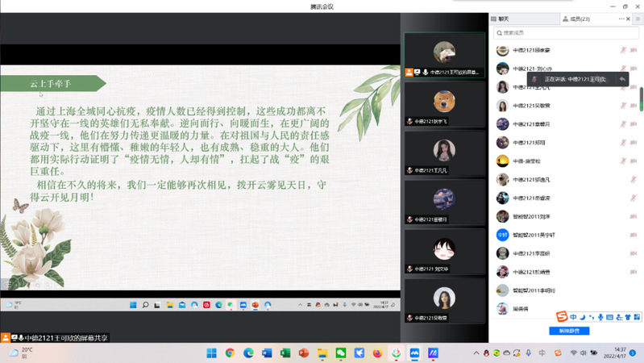Open Google Chrome from the taskbar
This screenshot has height=363, width=644.
(231, 353)
